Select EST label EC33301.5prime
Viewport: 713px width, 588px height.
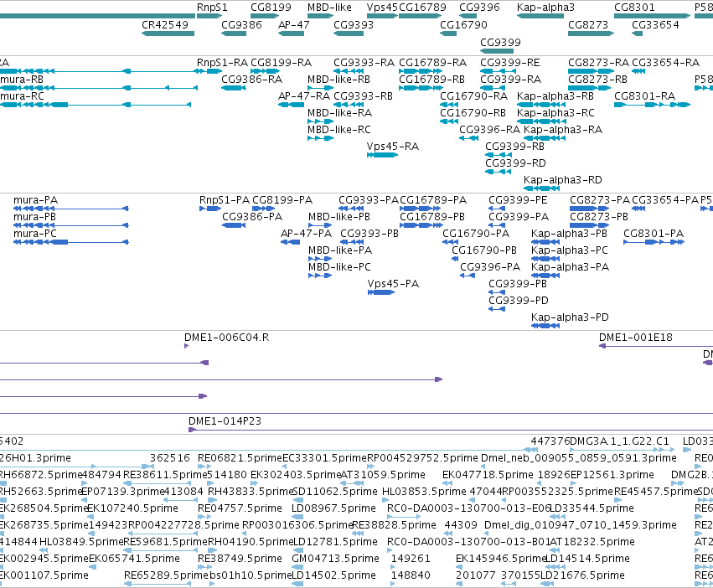tap(325, 458)
